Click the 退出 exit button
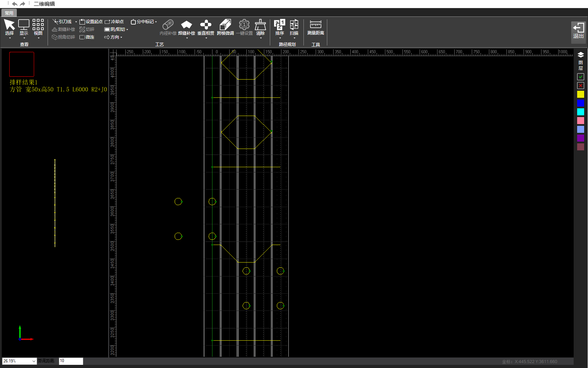This screenshot has width=588, height=368. point(578,31)
